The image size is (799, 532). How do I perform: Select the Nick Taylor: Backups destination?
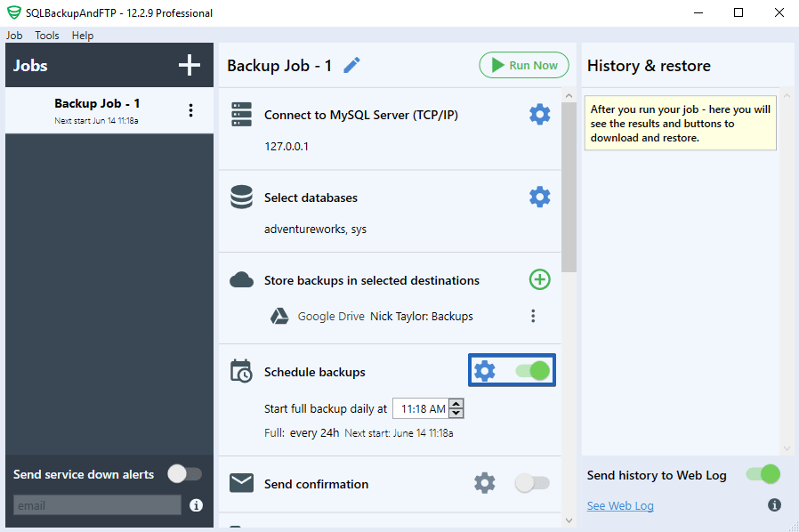(x=422, y=316)
